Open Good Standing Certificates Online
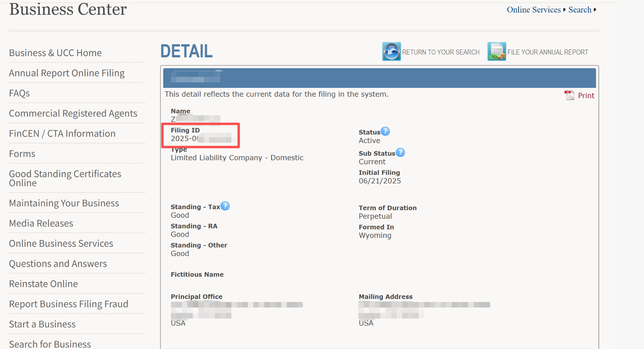The width and height of the screenshot is (644, 349). point(65,178)
